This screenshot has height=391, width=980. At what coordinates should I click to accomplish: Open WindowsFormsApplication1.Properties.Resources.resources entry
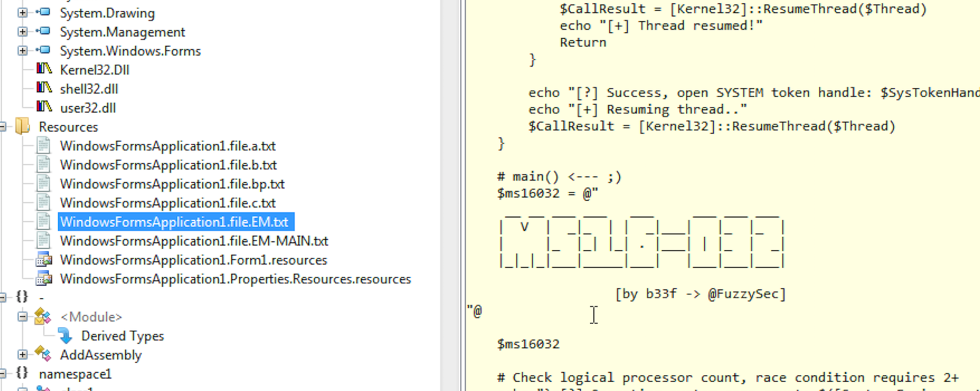pyautogui.click(x=235, y=279)
